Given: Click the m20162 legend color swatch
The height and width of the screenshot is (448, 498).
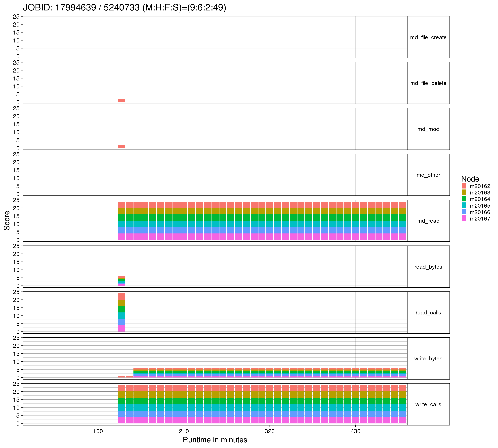Looking at the screenshot, I should click(x=464, y=186).
